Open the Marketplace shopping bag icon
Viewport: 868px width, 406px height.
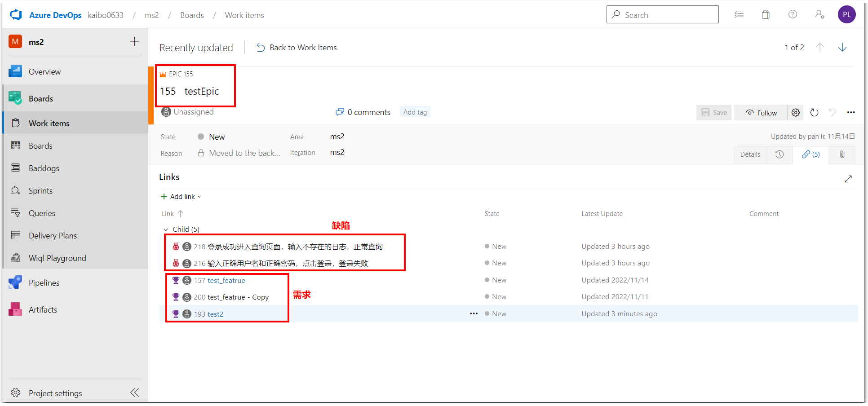point(766,14)
